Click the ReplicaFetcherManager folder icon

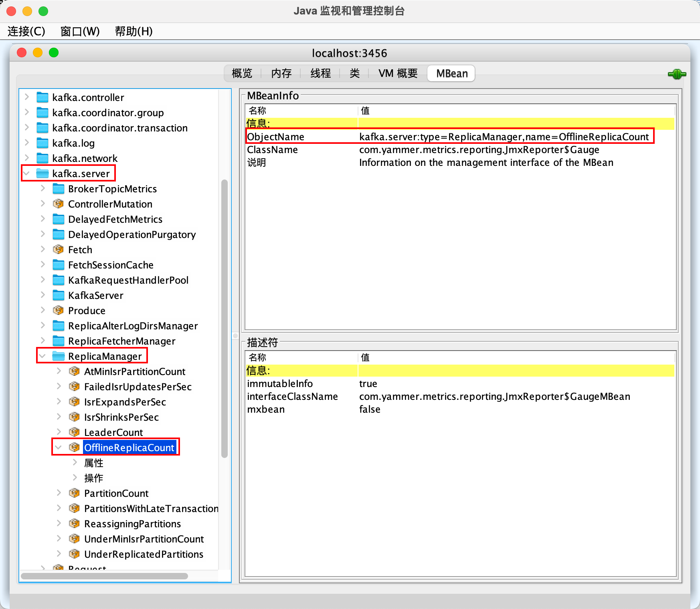59,341
